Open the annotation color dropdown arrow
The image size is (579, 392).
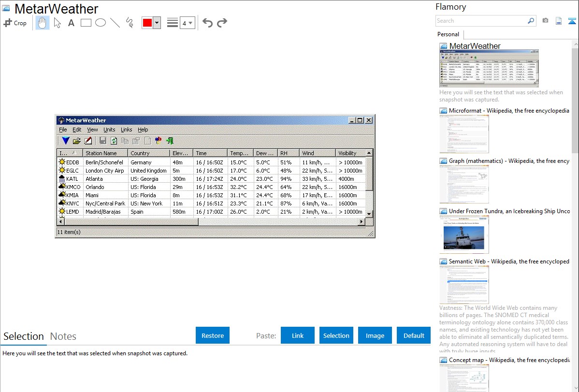pos(157,23)
